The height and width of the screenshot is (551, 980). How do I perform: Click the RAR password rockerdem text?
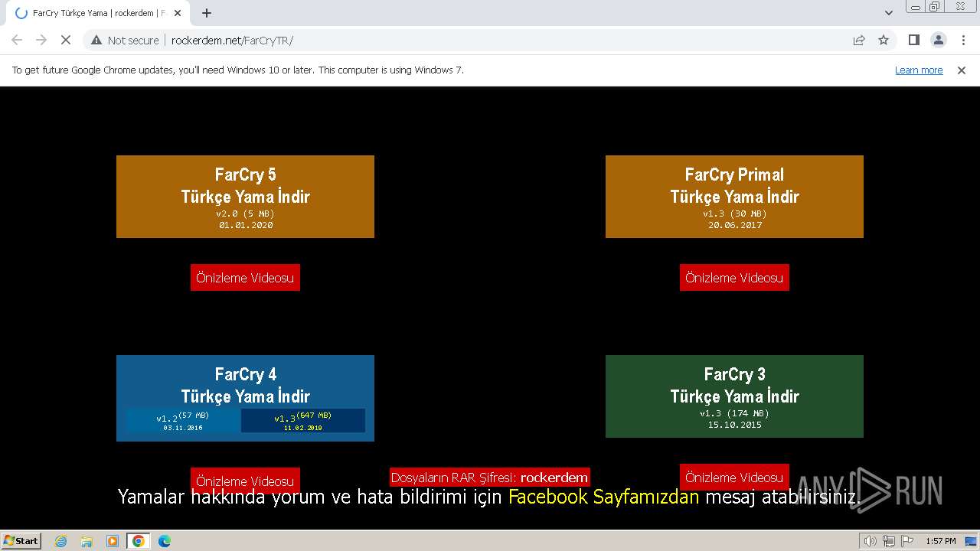(554, 478)
